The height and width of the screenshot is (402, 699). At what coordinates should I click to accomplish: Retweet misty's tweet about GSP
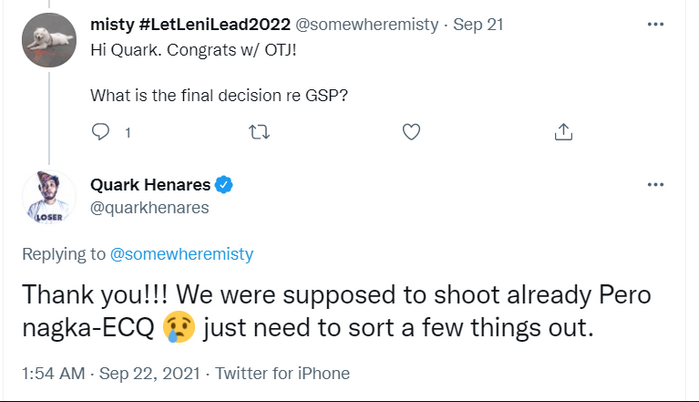pyautogui.click(x=259, y=132)
